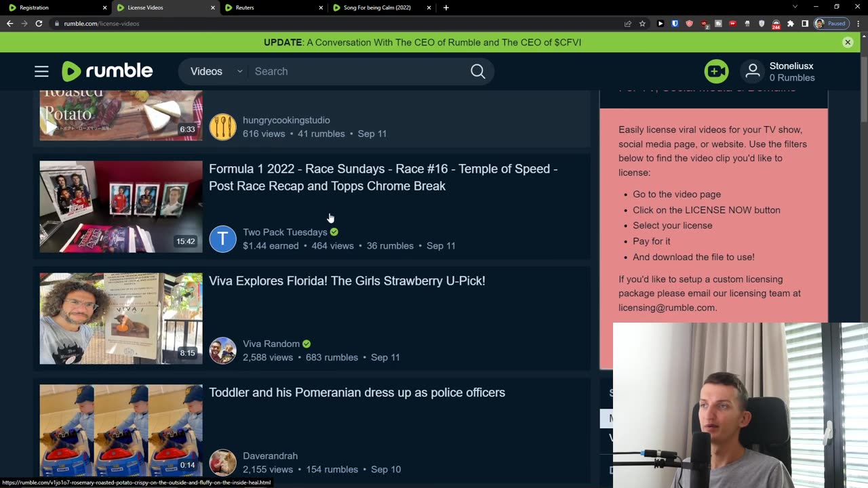
Task: Click the Paused profile button
Action: 831,23
